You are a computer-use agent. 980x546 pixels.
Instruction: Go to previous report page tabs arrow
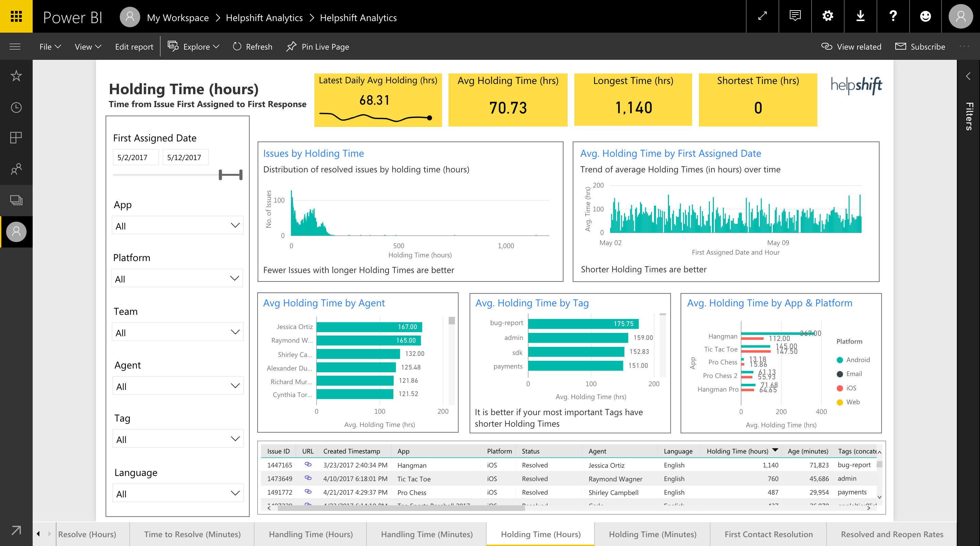(38, 534)
